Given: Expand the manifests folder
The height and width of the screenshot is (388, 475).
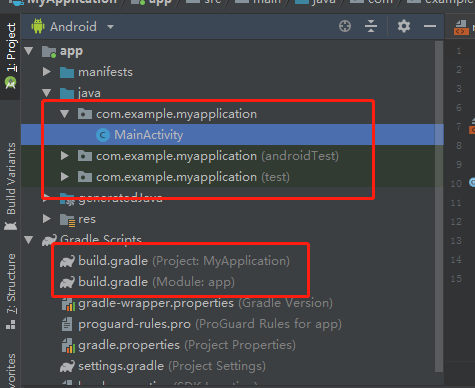Looking at the screenshot, I should (x=47, y=72).
